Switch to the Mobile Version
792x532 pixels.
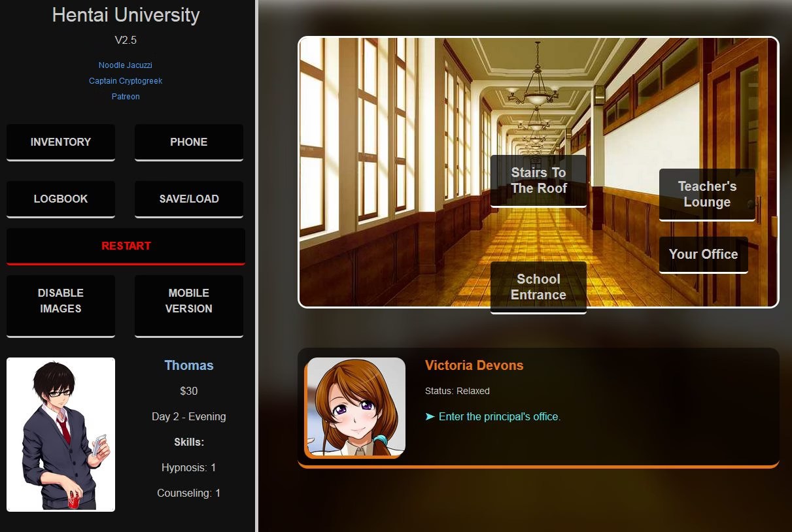coord(188,301)
